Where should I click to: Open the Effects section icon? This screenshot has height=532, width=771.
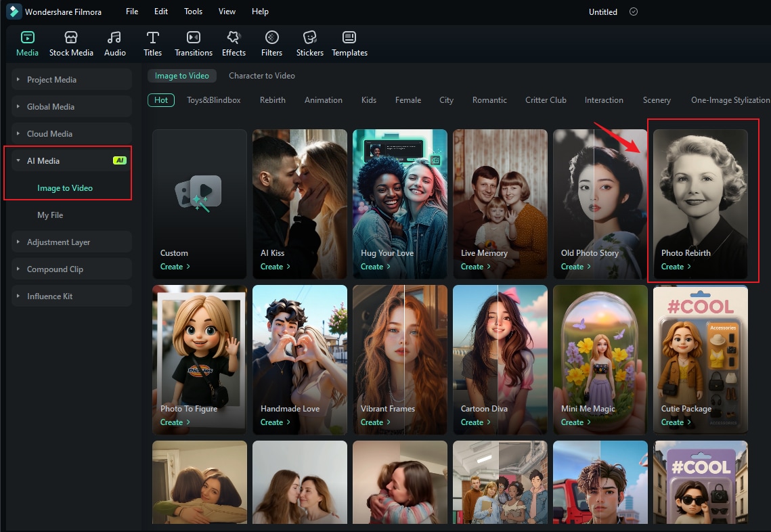[x=234, y=37]
